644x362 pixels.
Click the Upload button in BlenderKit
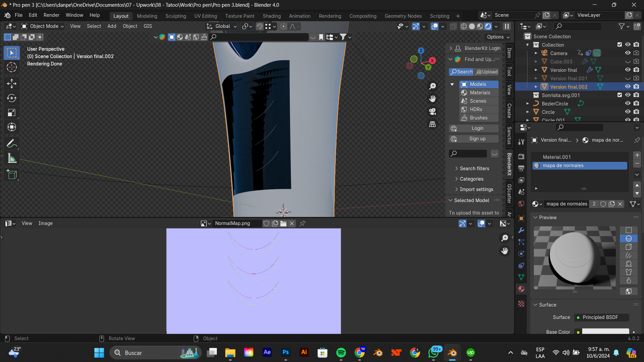tap(486, 72)
